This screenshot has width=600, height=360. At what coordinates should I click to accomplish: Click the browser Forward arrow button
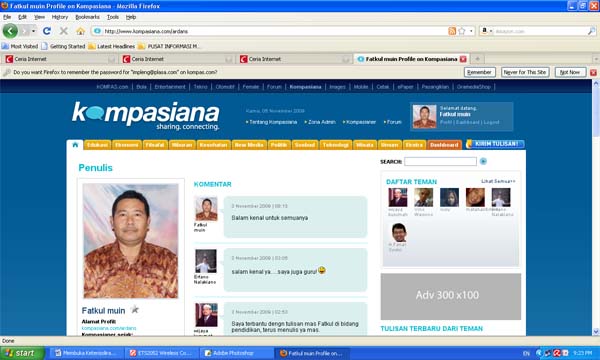[x=25, y=31]
